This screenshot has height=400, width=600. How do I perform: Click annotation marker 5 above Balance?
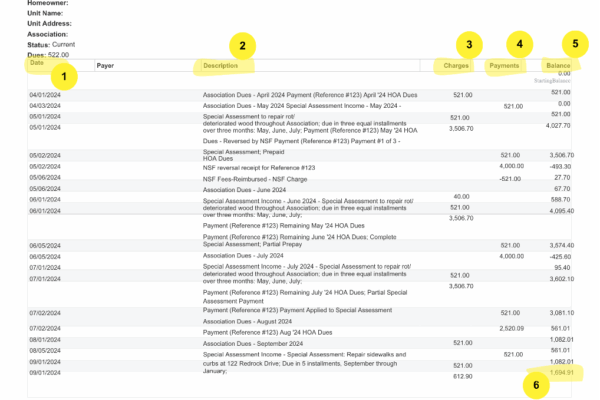[574, 44]
